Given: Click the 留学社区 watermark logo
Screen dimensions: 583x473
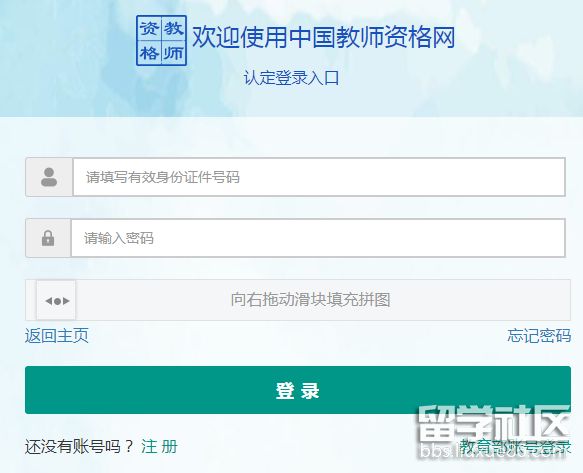Looking at the screenshot, I should click(x=494, y=424).
